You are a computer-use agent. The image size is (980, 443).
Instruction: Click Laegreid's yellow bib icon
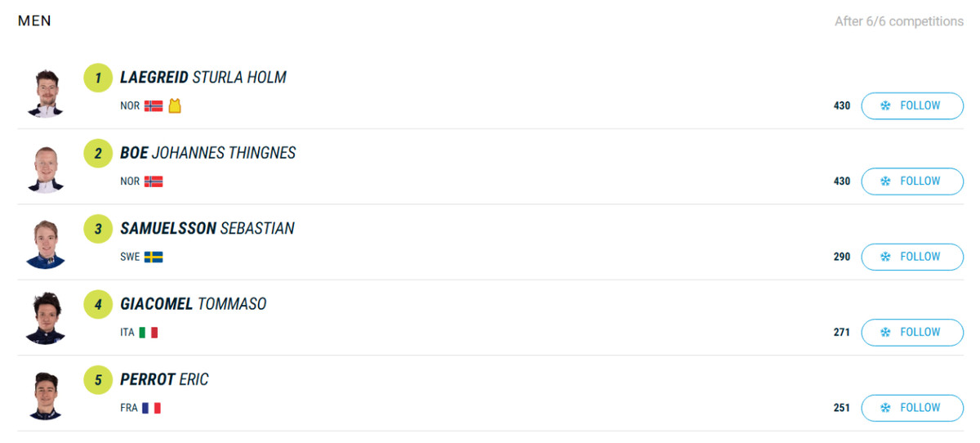(175, 106)
